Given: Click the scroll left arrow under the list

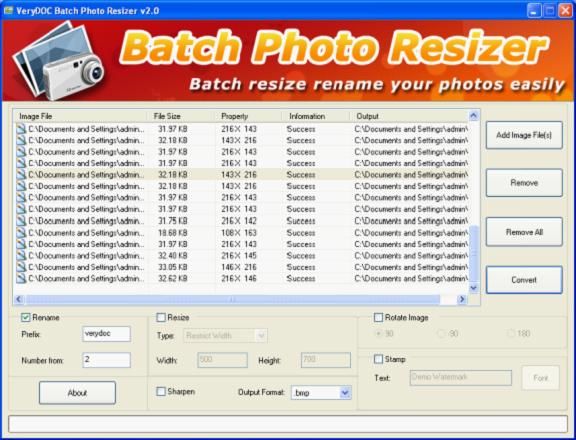Looking at the screenshot, I should coord(19,300).
